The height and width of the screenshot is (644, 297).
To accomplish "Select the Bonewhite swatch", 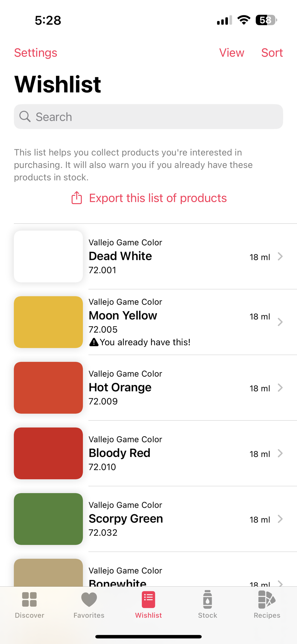I will point(48,573).
